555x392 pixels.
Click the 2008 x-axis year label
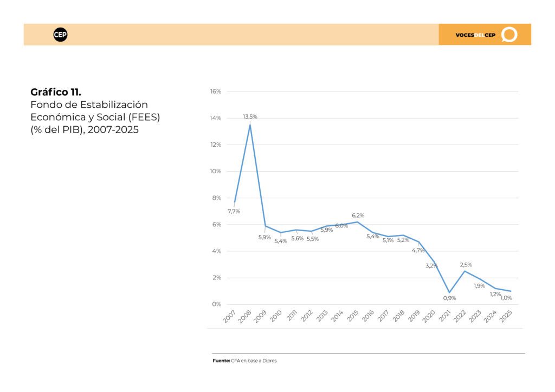pos(244,316)
